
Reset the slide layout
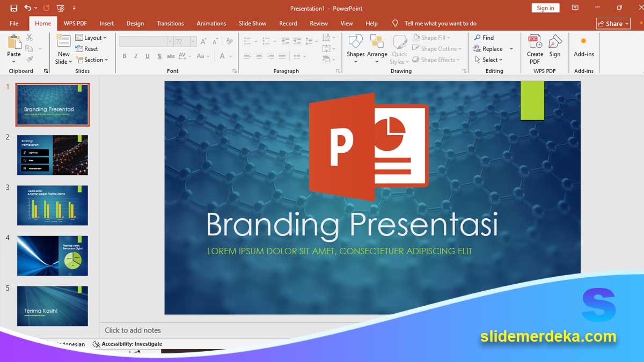click(x=87, y=49)
